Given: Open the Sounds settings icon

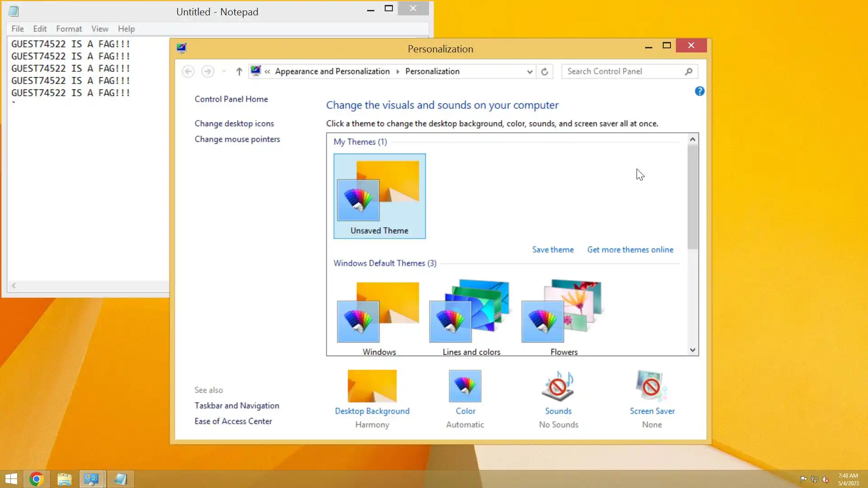Looking at the screenshot, I should [x=558, y=386].
